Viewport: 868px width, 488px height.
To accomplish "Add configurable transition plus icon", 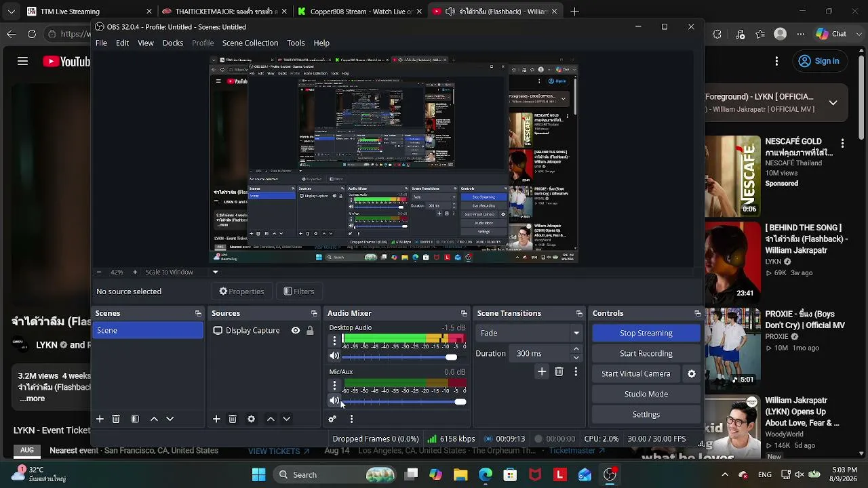I will 542,371.
